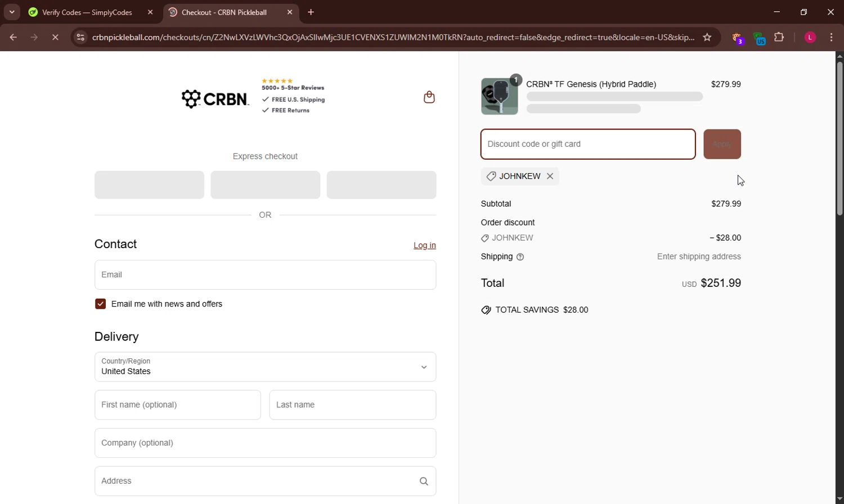
Task: Click the Total amount $251.99
Action: [721, 283]
